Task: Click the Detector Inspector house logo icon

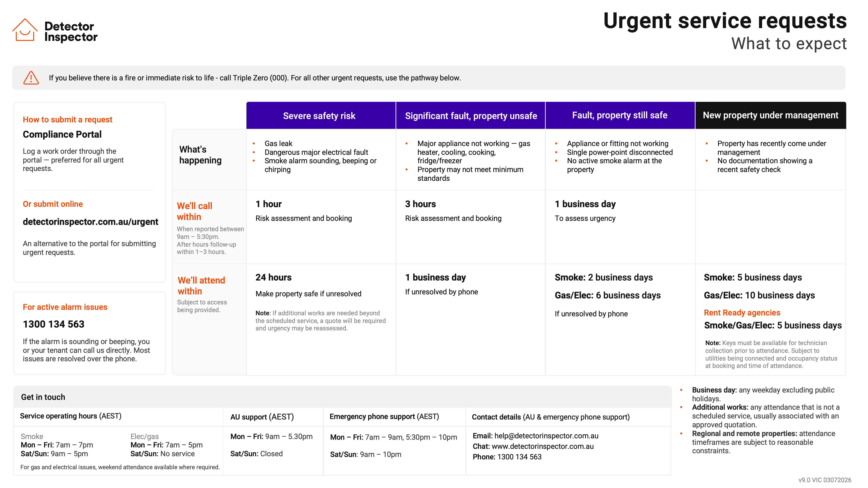Action: [25, 30]
